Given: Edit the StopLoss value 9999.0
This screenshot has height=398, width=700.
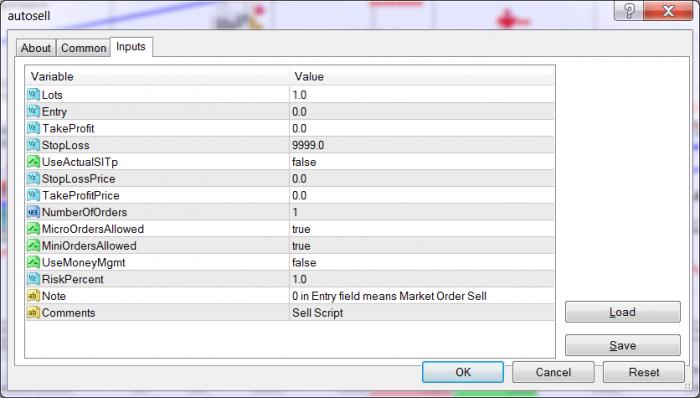Looking at the screenshot, I should [x=422, y=145].
